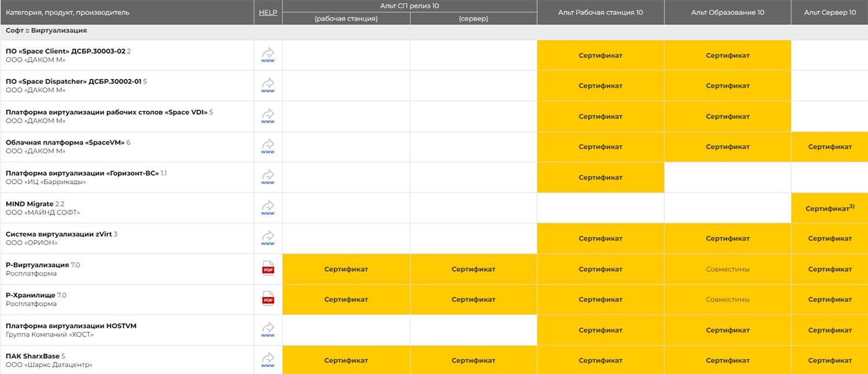The height and width of the screenshot is (374, 868).
Task: Open the www icon for zVirt
Action: tap(268, 238)
